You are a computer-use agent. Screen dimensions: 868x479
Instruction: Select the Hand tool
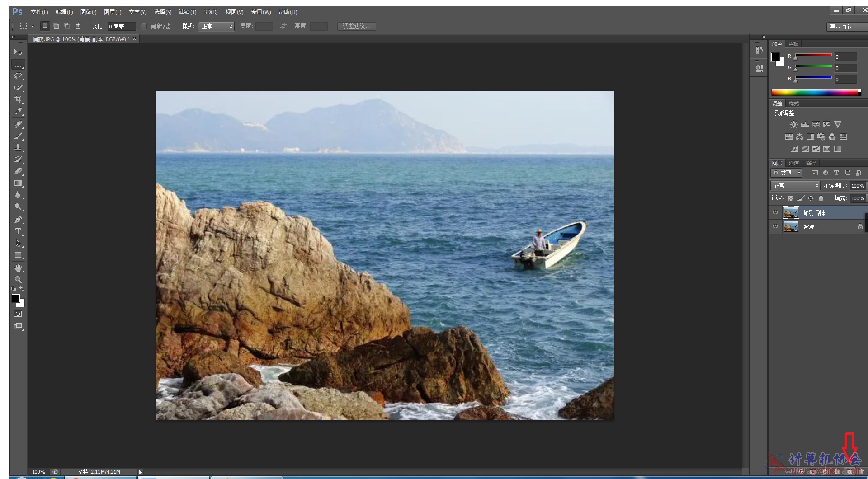(x=18, y=268)
